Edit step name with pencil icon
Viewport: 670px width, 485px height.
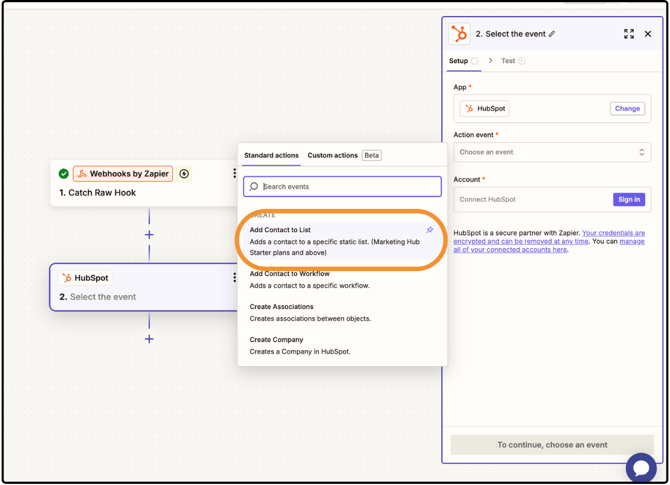pyautogui.click(x=552, y=34)
